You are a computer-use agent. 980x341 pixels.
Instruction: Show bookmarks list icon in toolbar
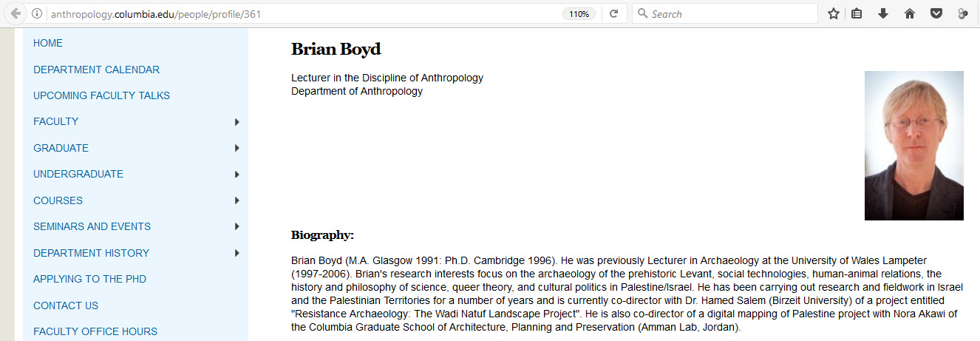click(857, 13)
